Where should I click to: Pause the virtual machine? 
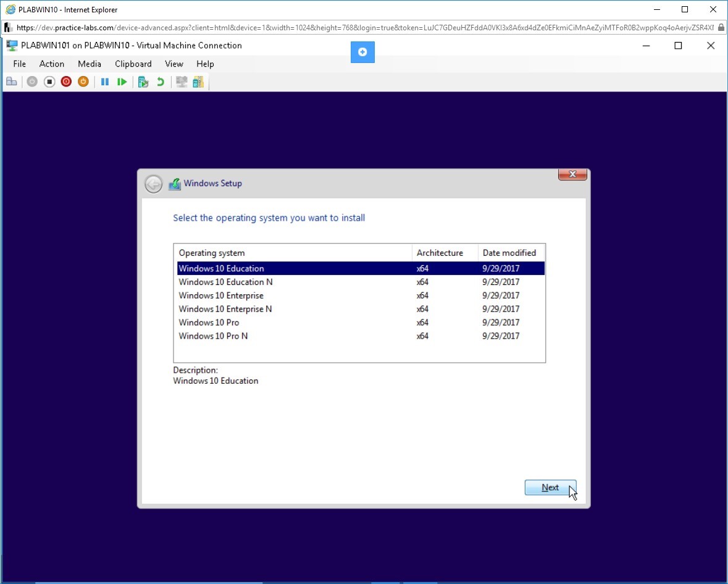click(105, 82)
